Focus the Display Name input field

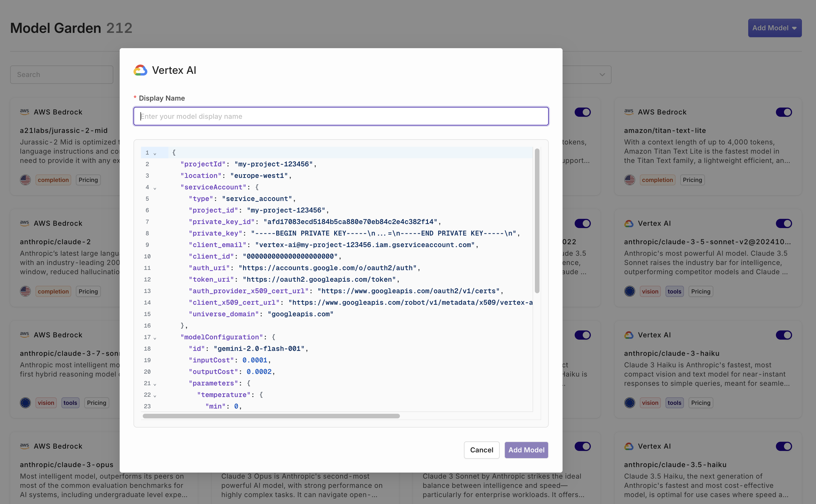tap(341, 116)
